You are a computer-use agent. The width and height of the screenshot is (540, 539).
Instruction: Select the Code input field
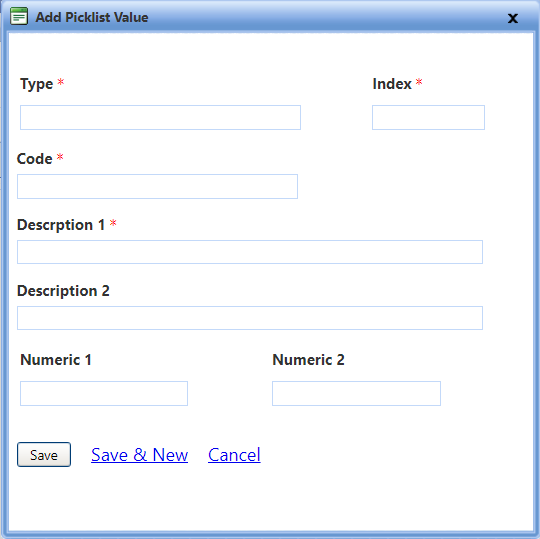[157, 186]
